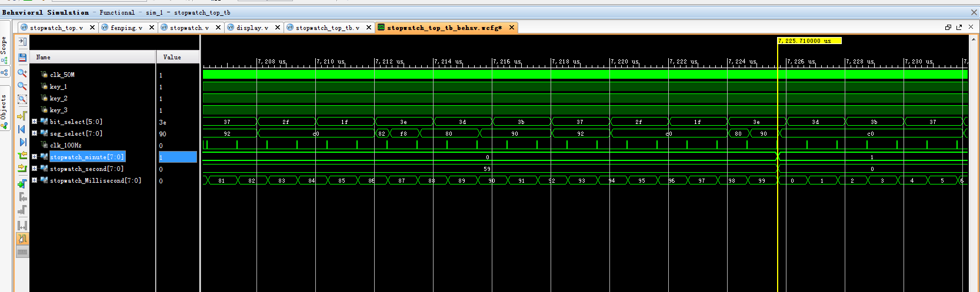
Task: Zoom out the waveform view
Action: pyautogui.click(x=22, y=86)
